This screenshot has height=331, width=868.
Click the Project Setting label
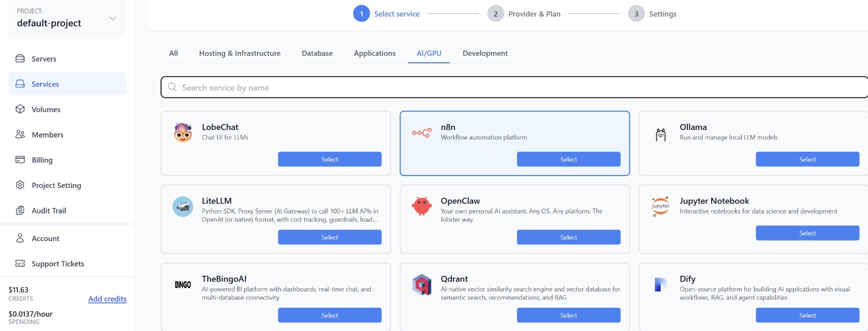tap(56, 185)
